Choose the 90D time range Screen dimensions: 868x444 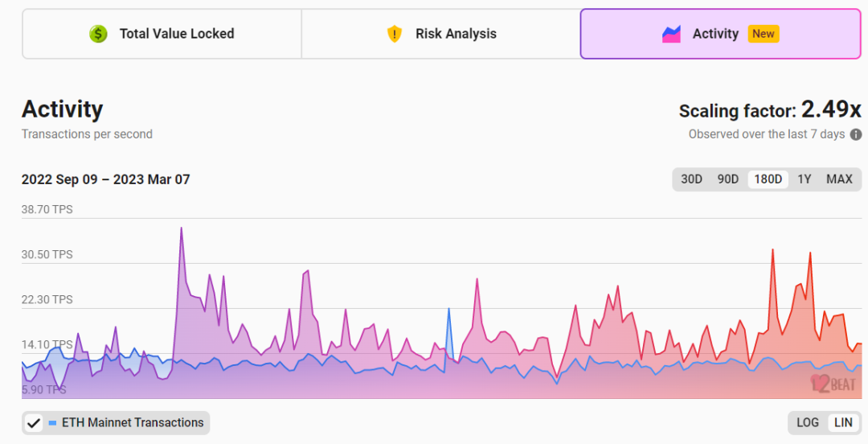coord(727,179)
